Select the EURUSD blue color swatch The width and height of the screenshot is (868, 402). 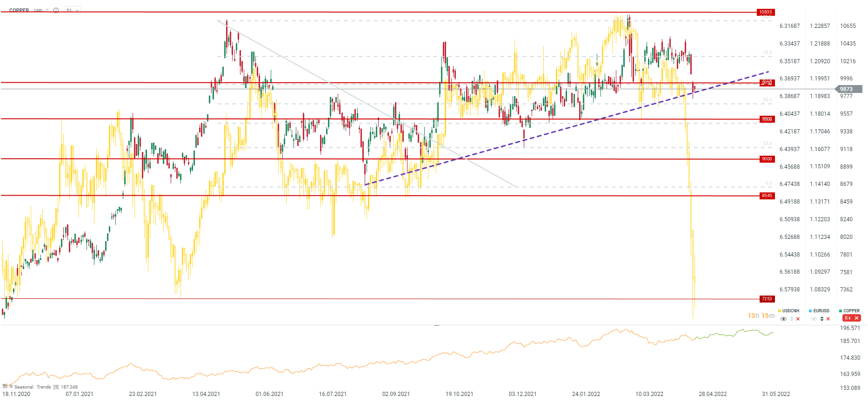pyautogui.click(x=811, y=311)
